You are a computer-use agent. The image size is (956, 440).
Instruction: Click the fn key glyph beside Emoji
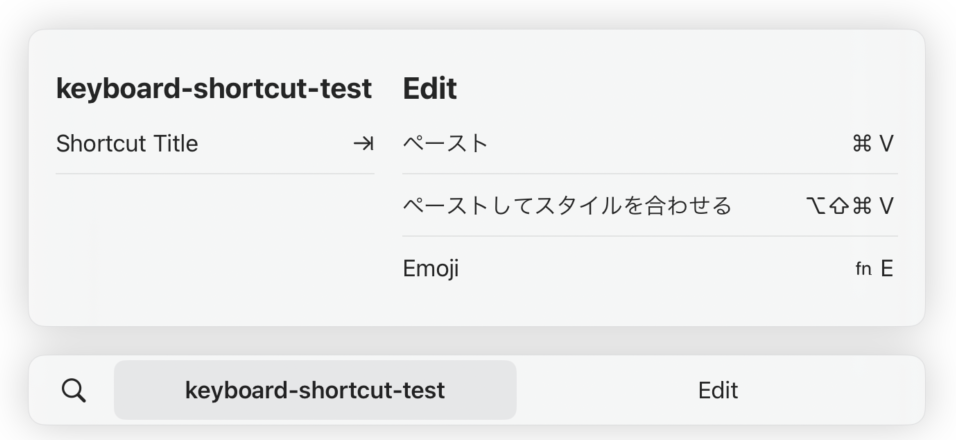point(863,268)
